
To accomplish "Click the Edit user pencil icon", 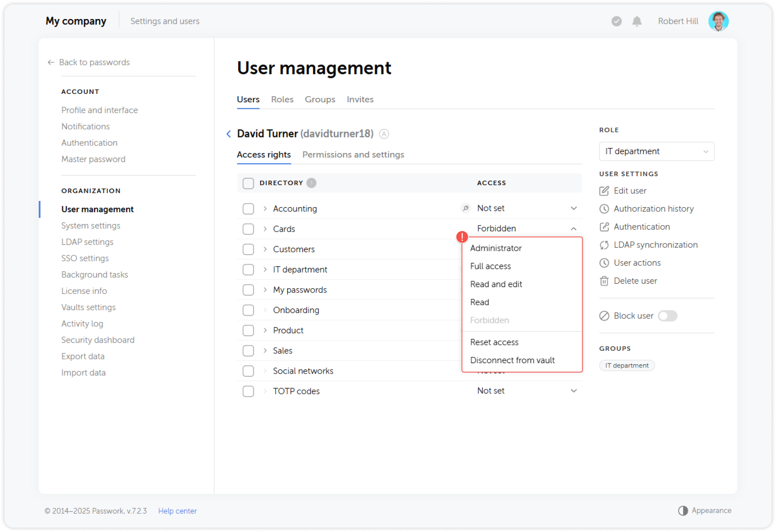I will 604,190.
